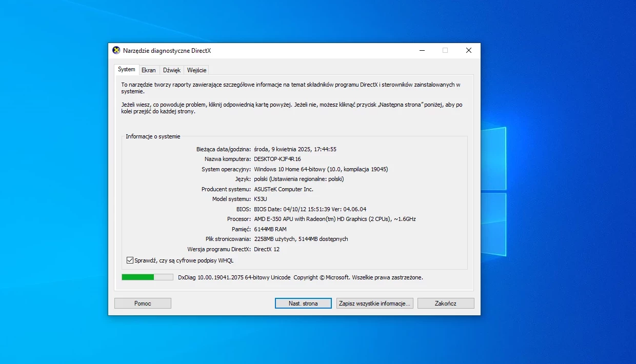Minimize the DirectX diagnostic tool window
This screenshot has height=364, width=636.
(x=422, y=50)
